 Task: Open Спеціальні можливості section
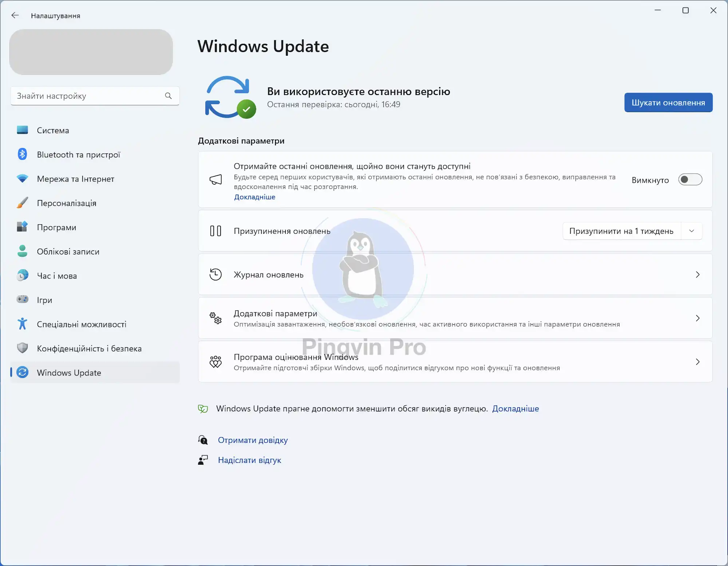tap(95, 324)
